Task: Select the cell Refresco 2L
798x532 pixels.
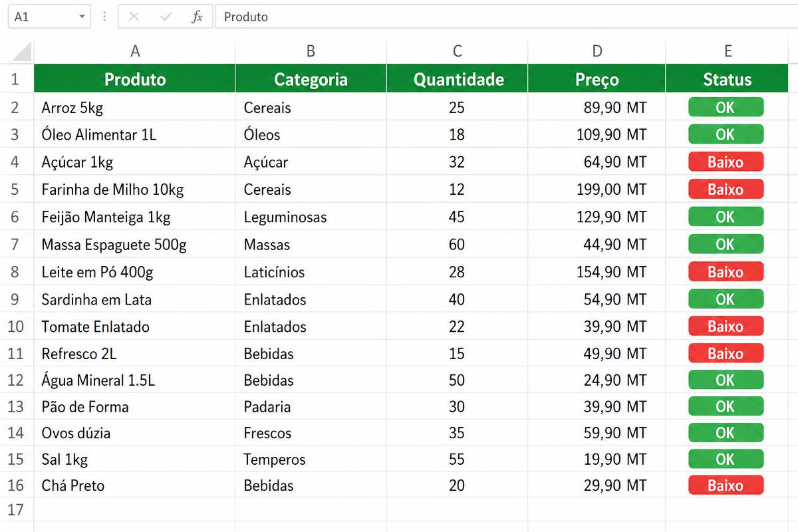Action: [135, 354]
